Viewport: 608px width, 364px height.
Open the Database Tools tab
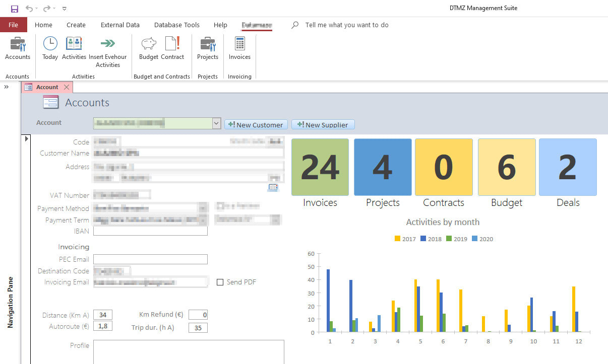(x=177, y=25)
